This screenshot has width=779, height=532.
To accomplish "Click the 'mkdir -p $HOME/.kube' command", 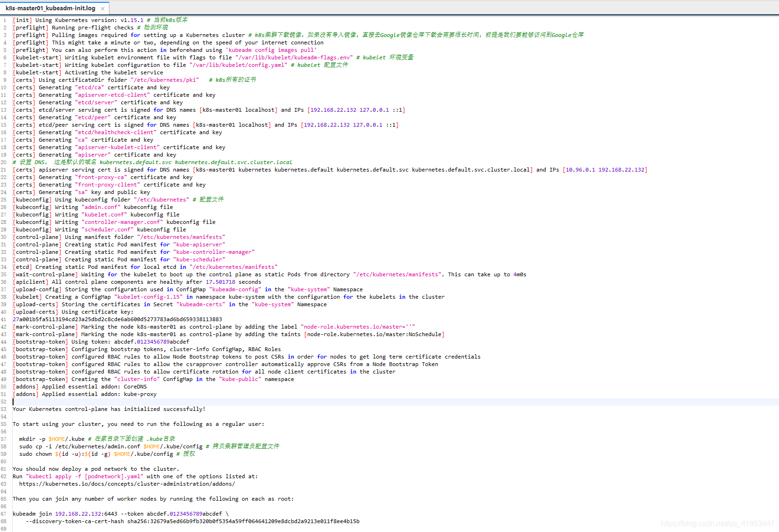I will [x=52, y=439].
